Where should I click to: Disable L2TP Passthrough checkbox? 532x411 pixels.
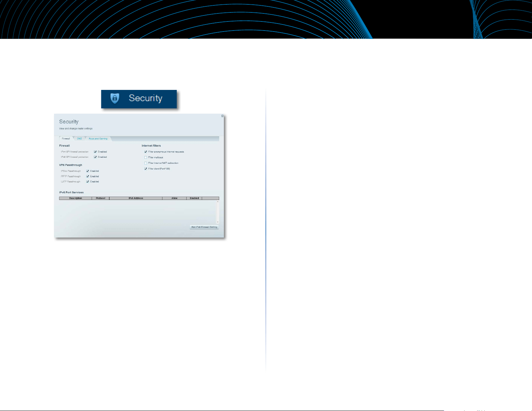tap(88, 182)
